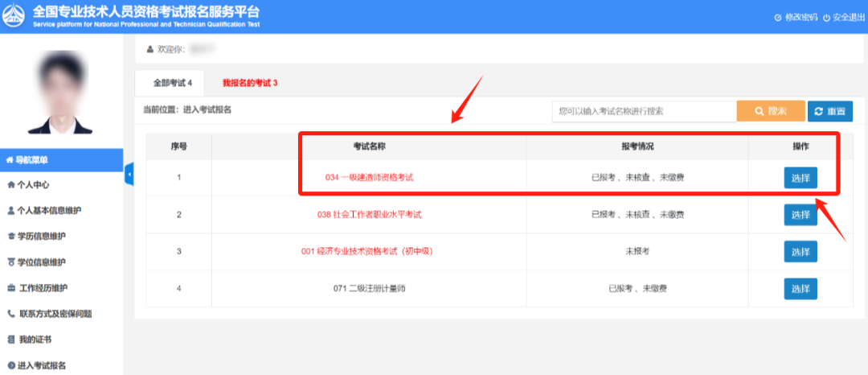This screenshot has height=375, width=868.
Task: Click the orange 搜索 search button
Action: point(771,111)
